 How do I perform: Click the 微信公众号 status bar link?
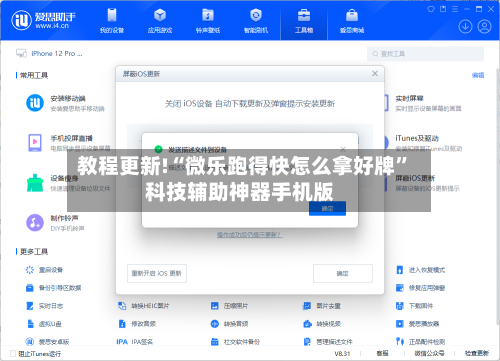click(429, 353)
